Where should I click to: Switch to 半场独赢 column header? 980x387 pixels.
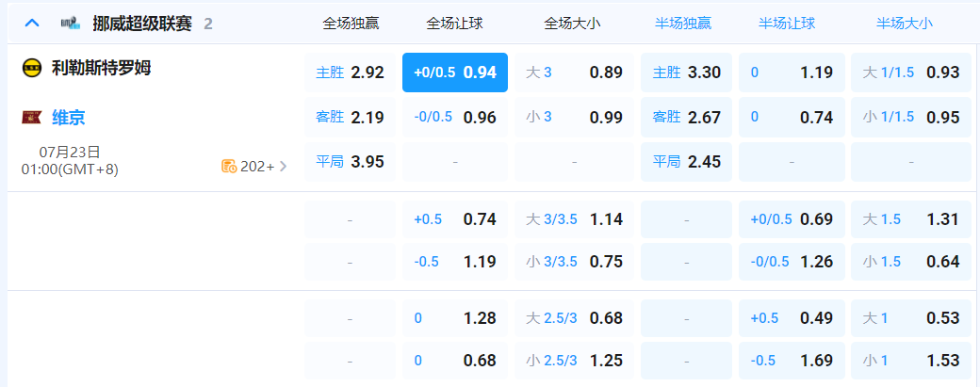683,24
